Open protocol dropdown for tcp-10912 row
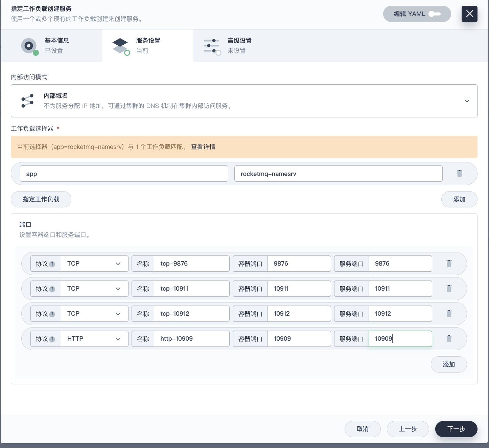This screenshot has height=448, width=489. 95,314
